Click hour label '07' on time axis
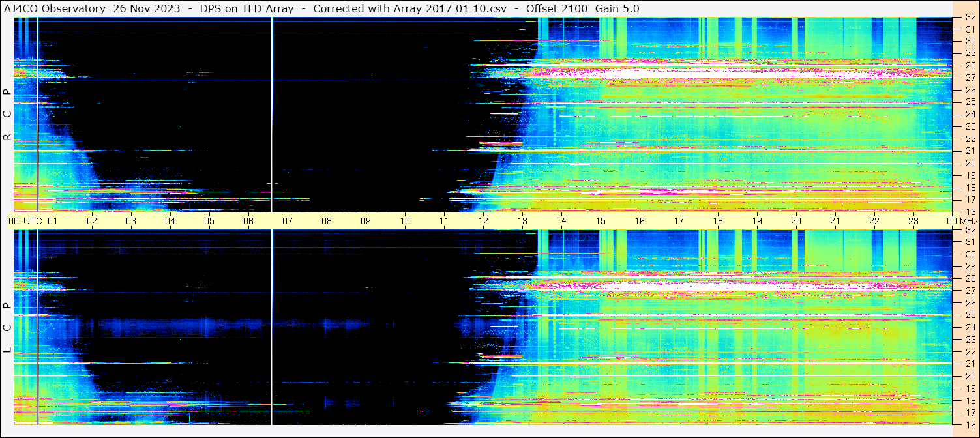Screen dimensions: 980x438 (x=288, y=221)
